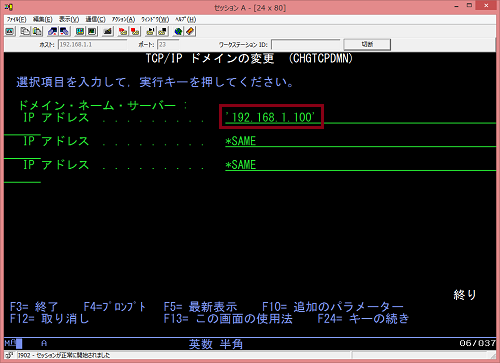Screen dimensions: 500x363
Task: Open the ヘルプ(H) menu
Action: click(x=186, y=19)
